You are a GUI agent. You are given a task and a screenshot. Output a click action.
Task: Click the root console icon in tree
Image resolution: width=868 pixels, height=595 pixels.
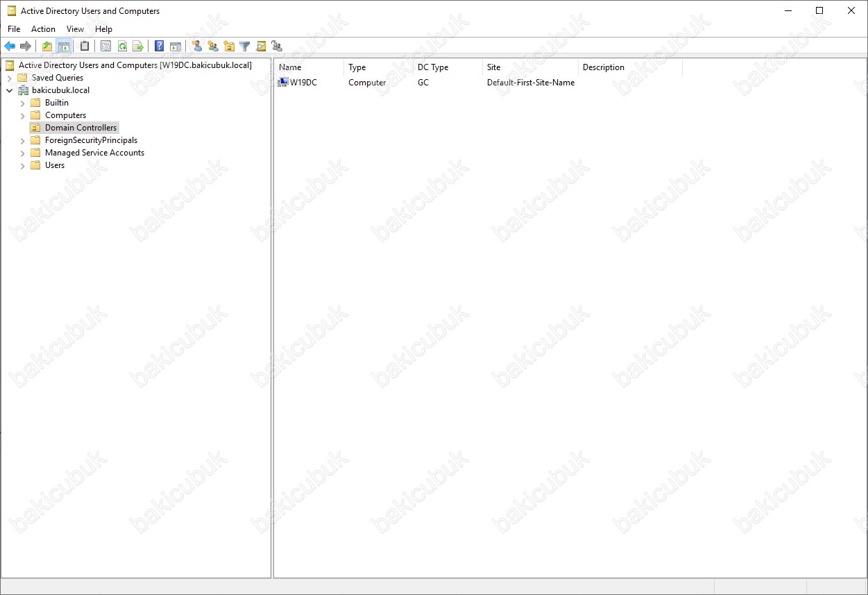pyautogui.click(x=10, y=65)
